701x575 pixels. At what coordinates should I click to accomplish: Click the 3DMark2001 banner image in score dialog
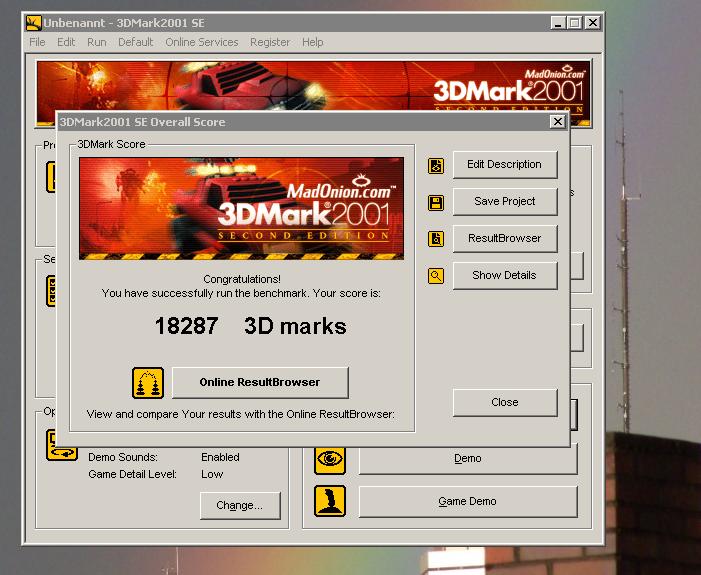(x=241, y=208)
